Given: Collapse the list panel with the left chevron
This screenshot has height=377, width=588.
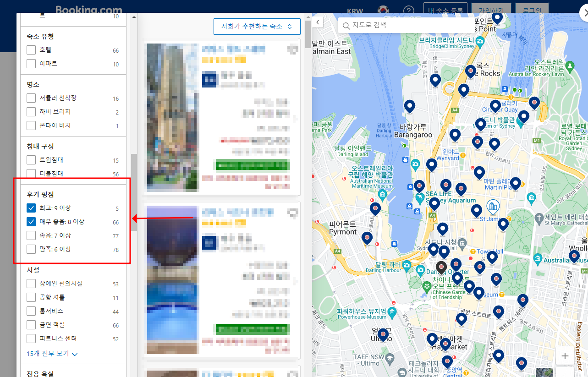Looking at the screenshot, I should click(319, 22).
